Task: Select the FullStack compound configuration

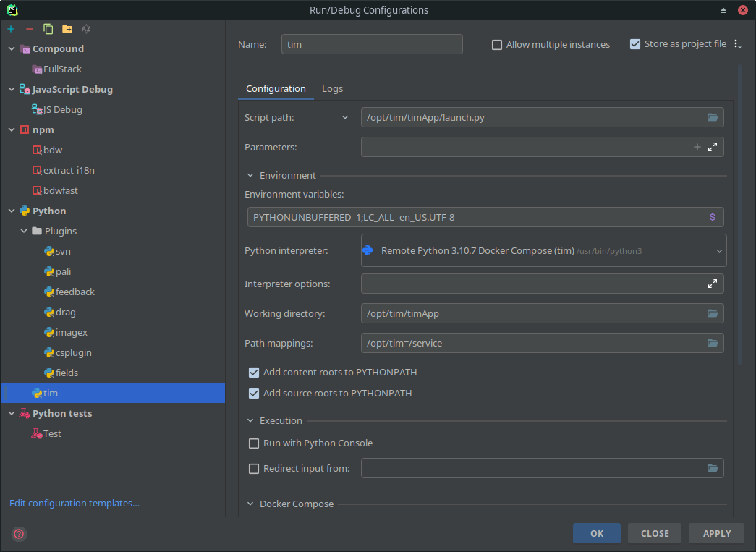Action: (x=114, y=69)
